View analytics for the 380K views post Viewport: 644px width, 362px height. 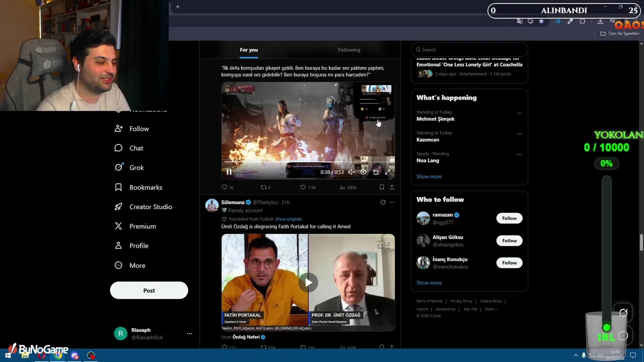click(x=348, y=187)
